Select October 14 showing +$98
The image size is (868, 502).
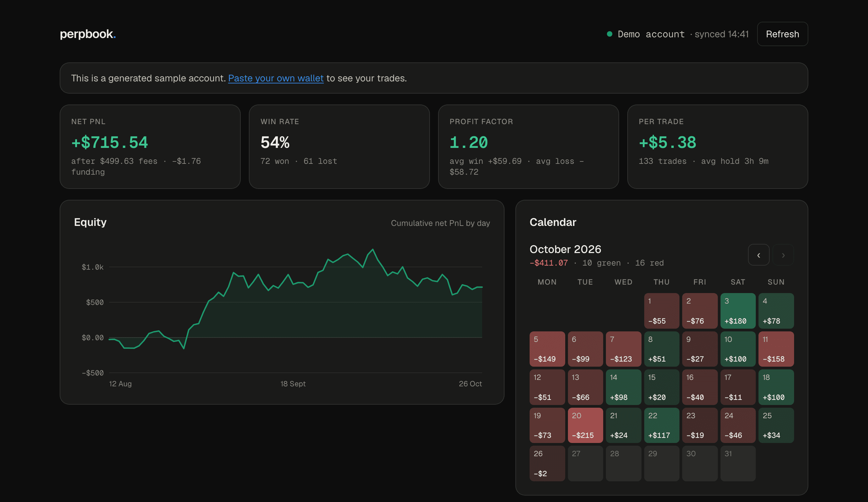point(624,387)
